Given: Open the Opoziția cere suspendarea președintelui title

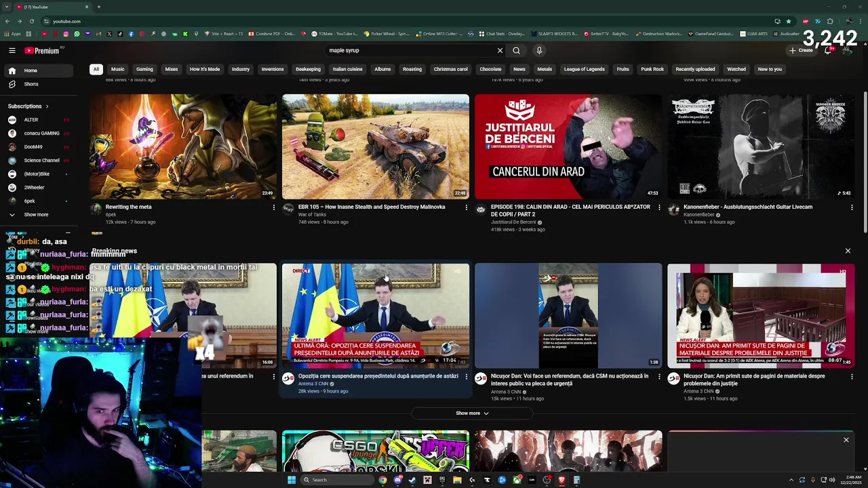Looking at the screenshot, I should (x=378, y=376).
